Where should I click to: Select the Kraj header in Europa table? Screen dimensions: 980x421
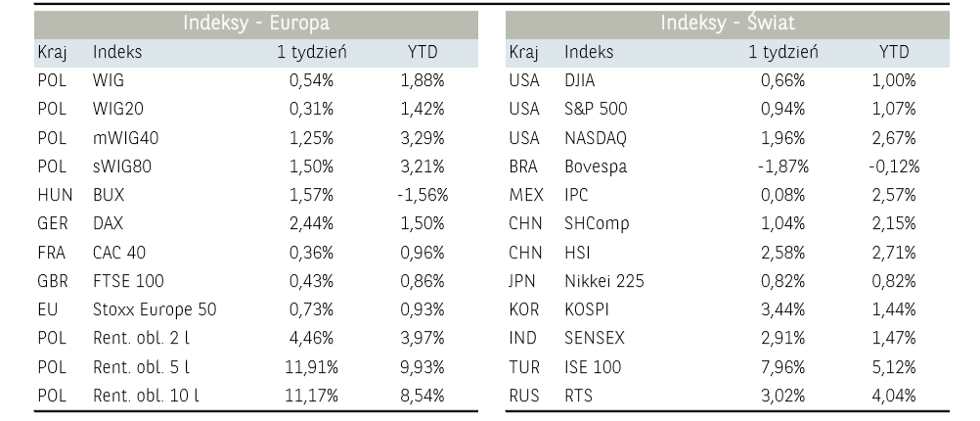[x=52, y=52]
